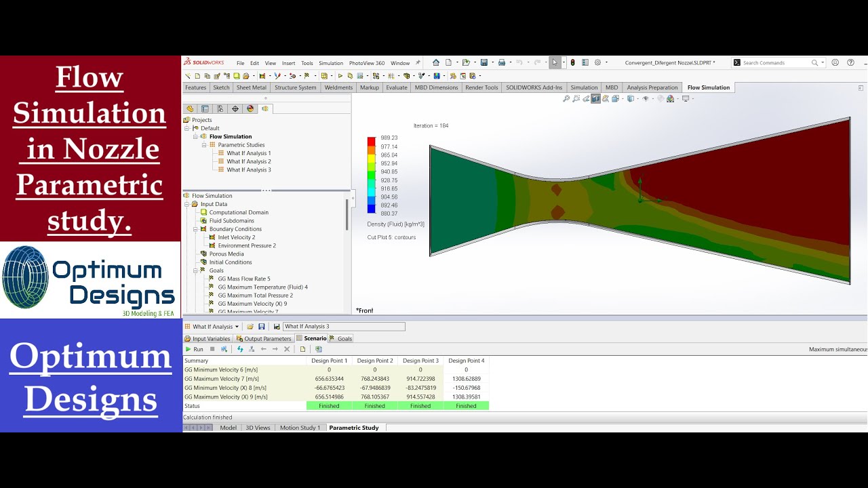Viewport: 868px width, 488px height.
Task: Switch to the Model bottom tab
Action: [229, 428]
